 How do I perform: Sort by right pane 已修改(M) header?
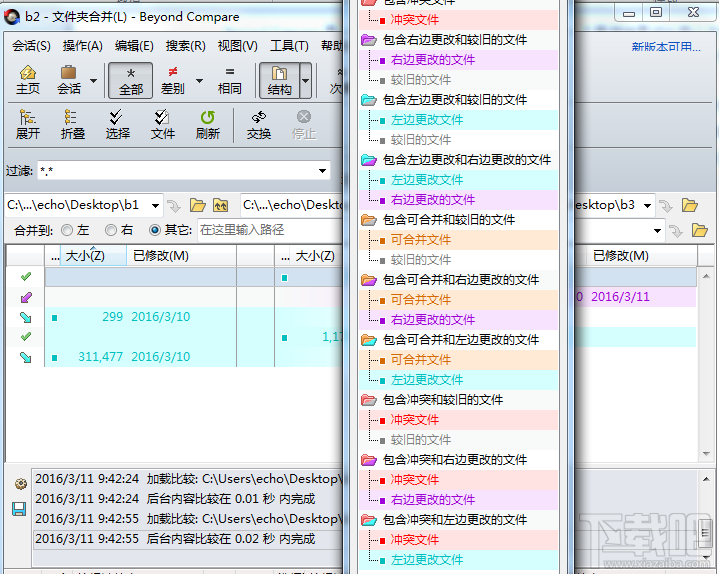(x=642, y=256)
